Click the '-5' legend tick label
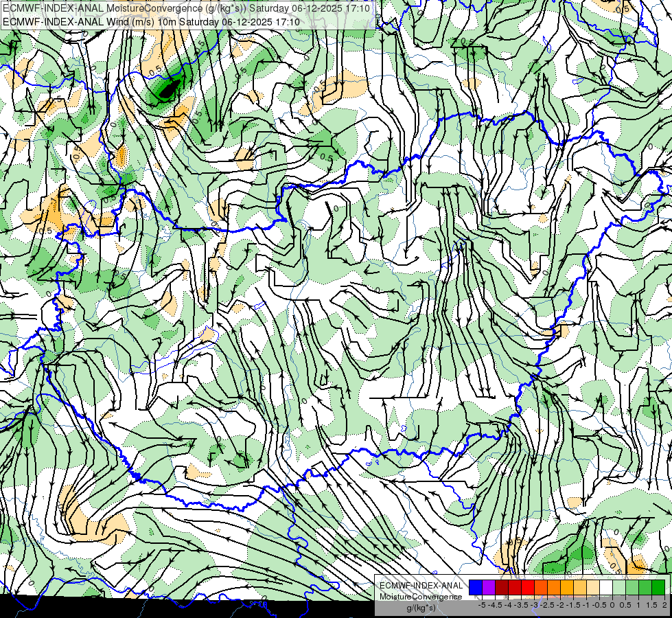The width and height of the screenshot is (672, 618). [x=482, y=605]
